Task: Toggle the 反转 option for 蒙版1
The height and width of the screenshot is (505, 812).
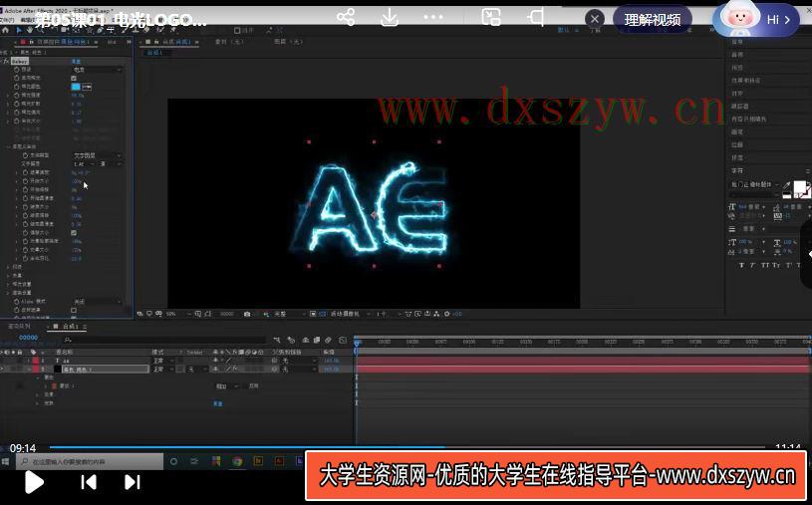Action: pyautogui.click(x=253, y=385)
